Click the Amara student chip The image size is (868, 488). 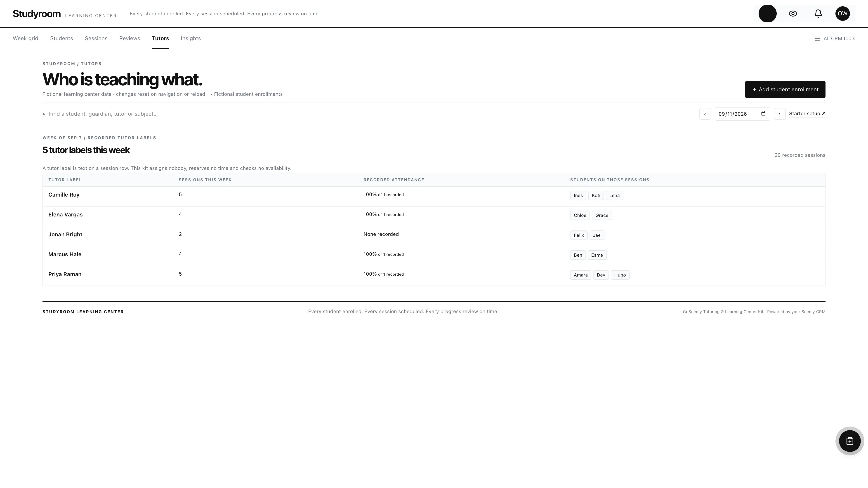coord(580,275)
